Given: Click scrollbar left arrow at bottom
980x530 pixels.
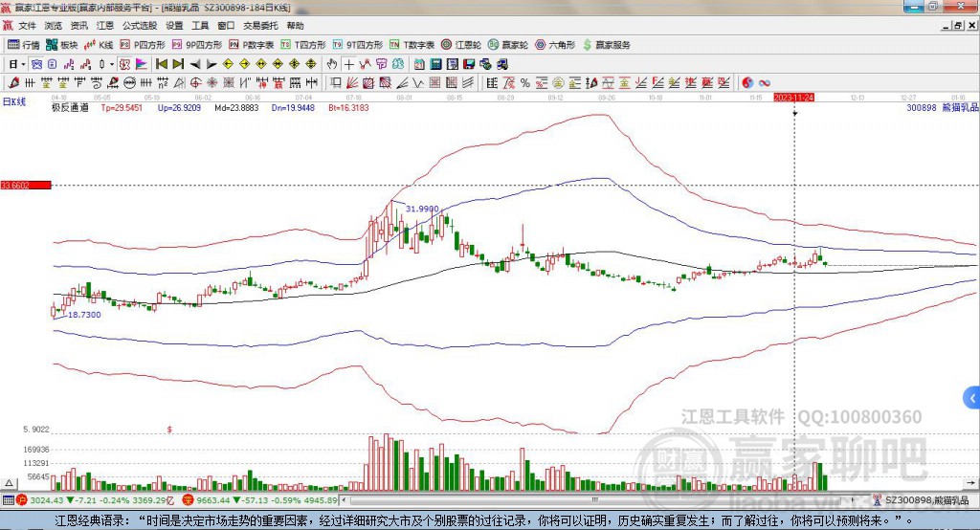Looking at the screenshot, I should 345,500.
